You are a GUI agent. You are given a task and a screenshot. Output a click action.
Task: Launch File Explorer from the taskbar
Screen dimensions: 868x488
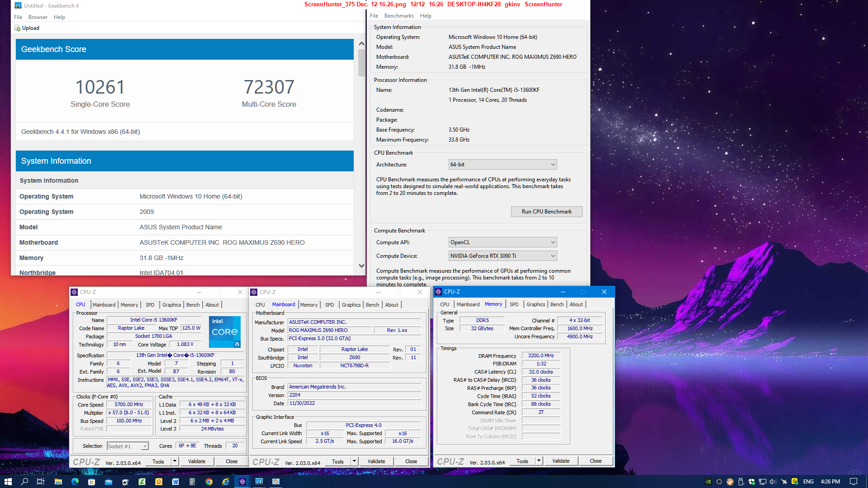pyautogui.click(x=58, y=482)
